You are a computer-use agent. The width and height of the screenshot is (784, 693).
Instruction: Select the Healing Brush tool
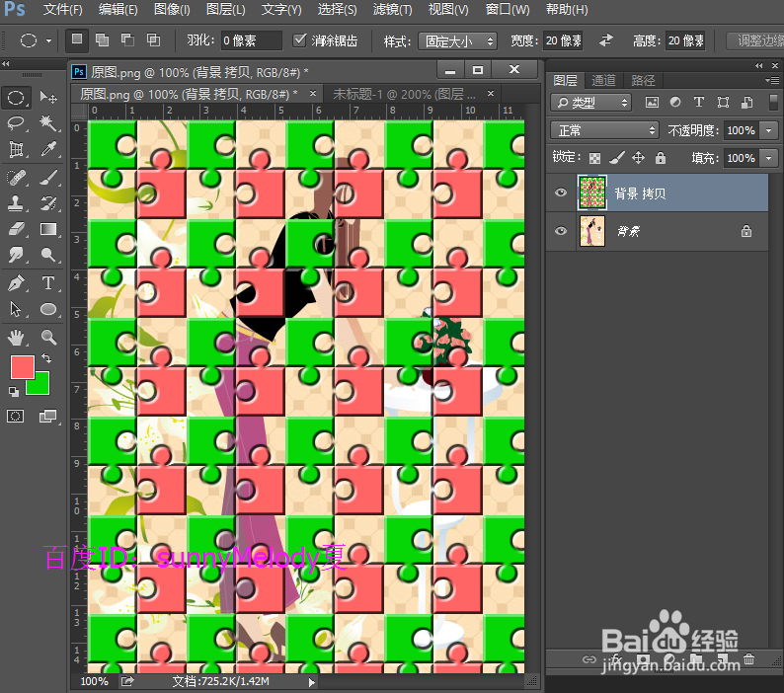pos(16,178)
